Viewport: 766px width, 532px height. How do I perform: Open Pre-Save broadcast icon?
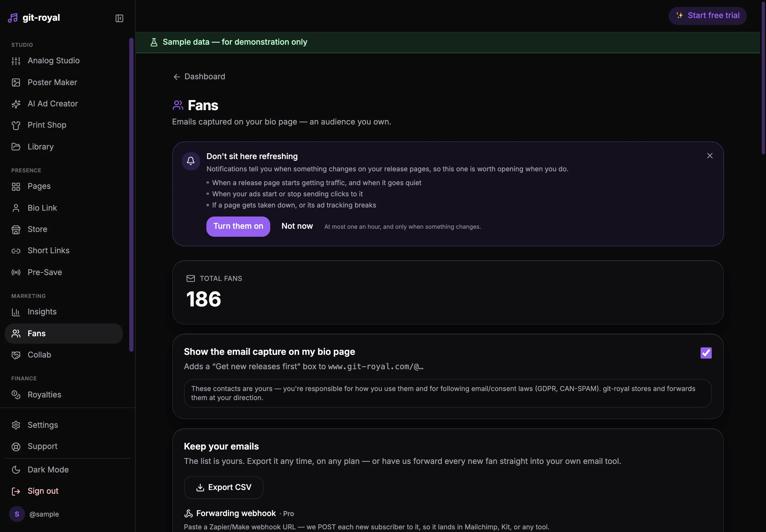[16, 273]
